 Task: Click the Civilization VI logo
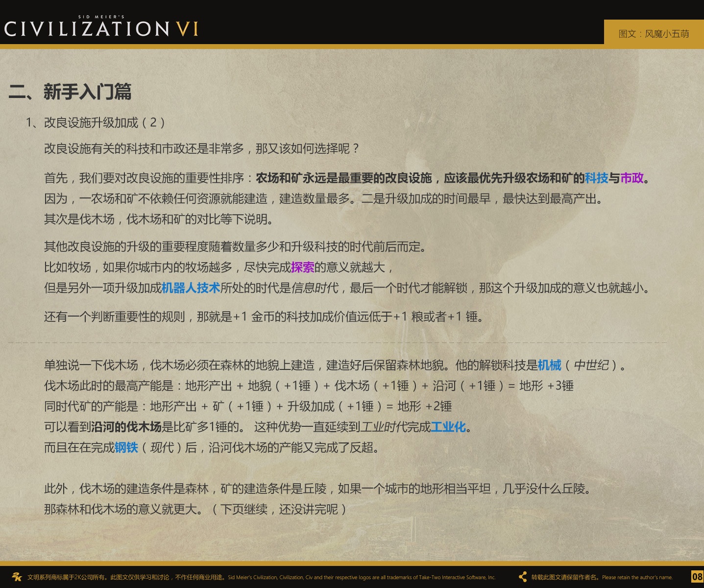(101, 27)
